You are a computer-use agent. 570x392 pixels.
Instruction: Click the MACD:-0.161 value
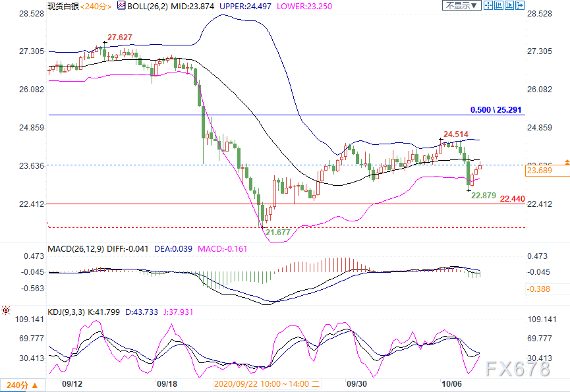tap(223, 249)
